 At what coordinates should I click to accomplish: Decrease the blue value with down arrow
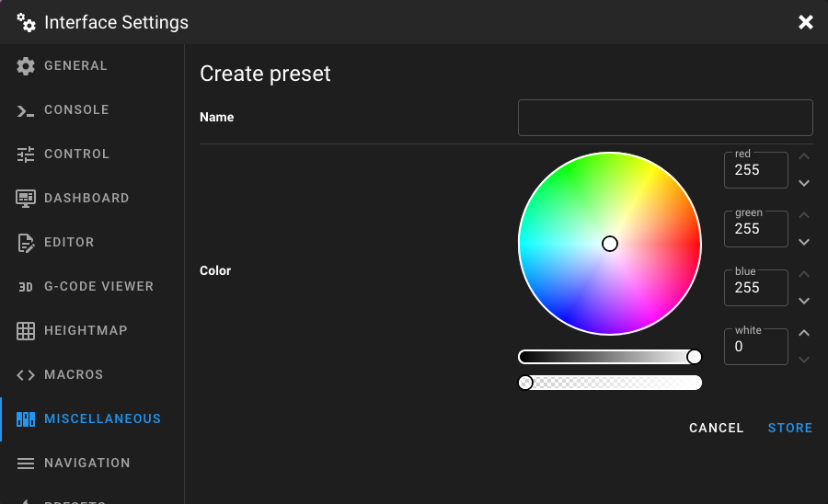coord(804,301)
